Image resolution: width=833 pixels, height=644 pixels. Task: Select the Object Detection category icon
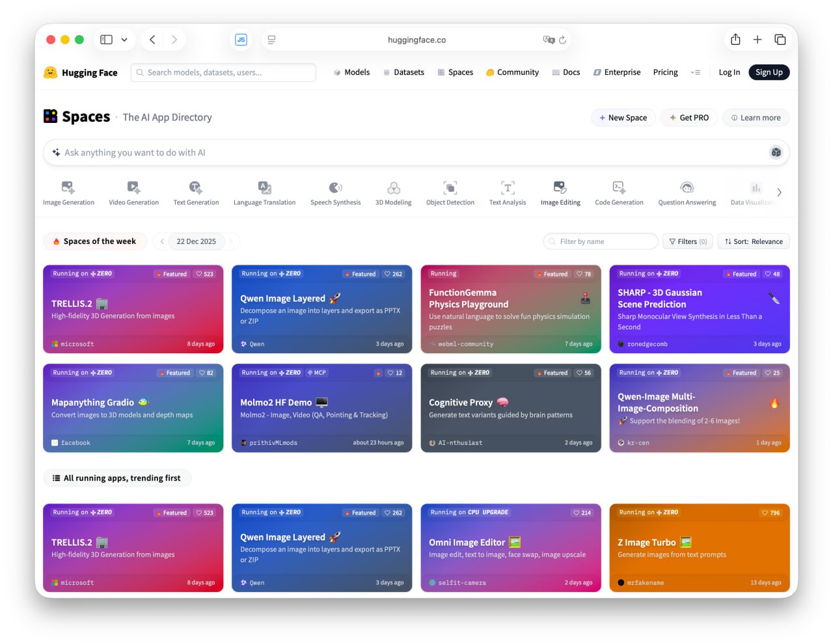coord(450,188)
